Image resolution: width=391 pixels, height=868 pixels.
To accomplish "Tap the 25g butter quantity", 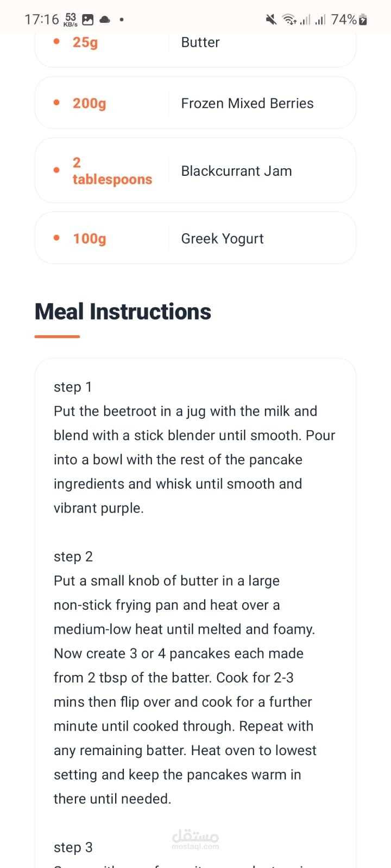I will (x=85, y=42).
